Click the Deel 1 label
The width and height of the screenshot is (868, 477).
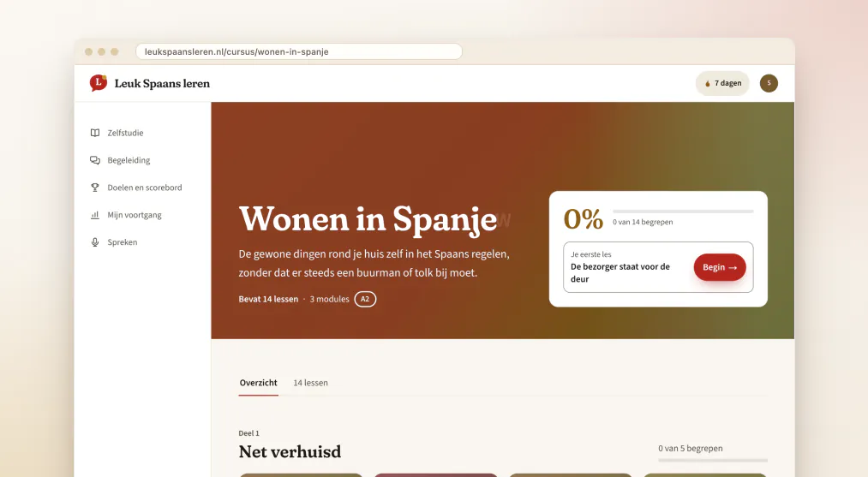click(249, 433)
